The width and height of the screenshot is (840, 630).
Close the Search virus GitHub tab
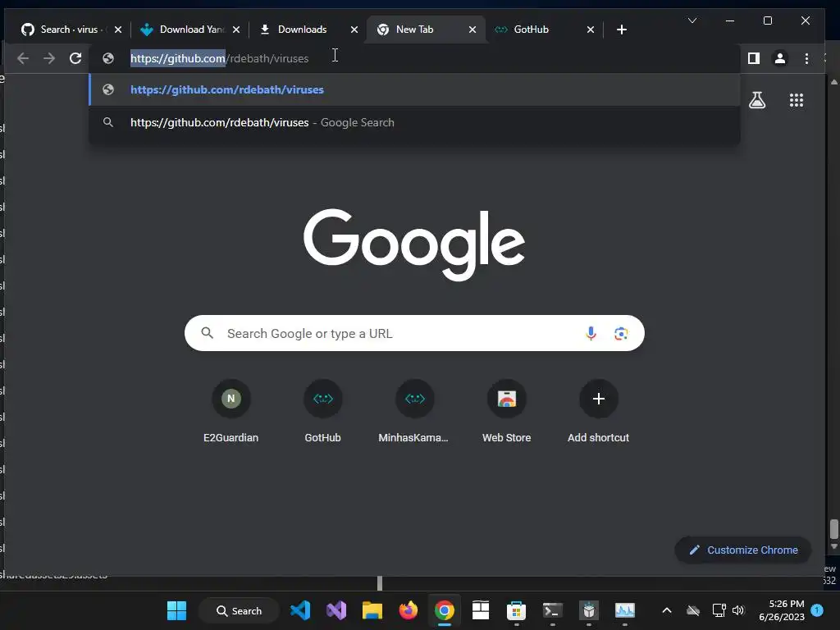[118, 30]
